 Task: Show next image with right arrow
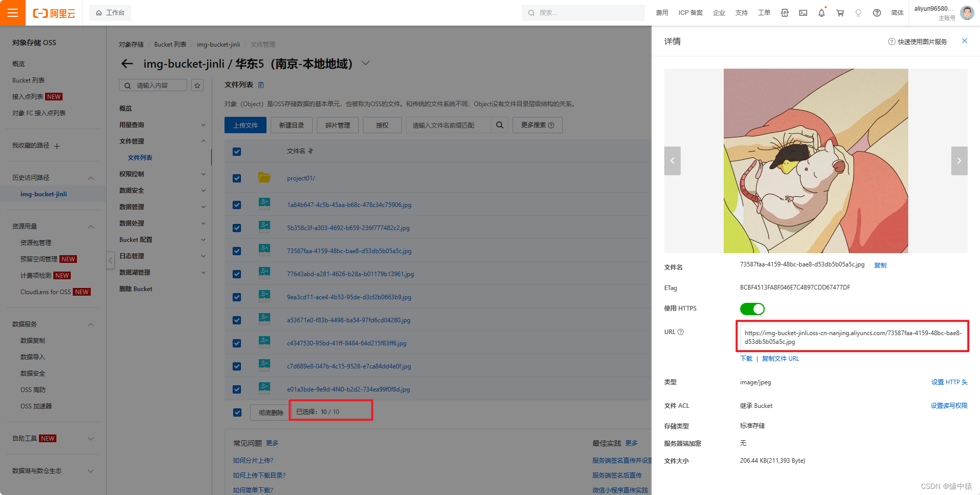pyautogui.click(x=959, y=161)
